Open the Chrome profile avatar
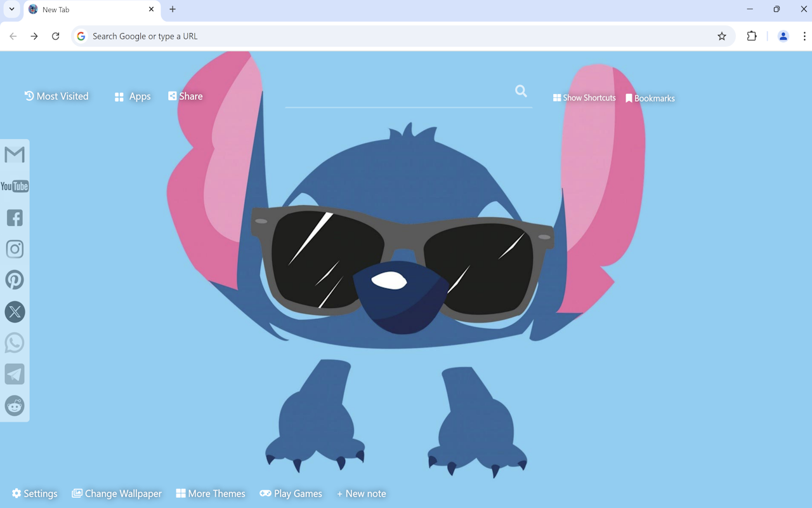Screen dimensions: 812x508 point(783,36)
